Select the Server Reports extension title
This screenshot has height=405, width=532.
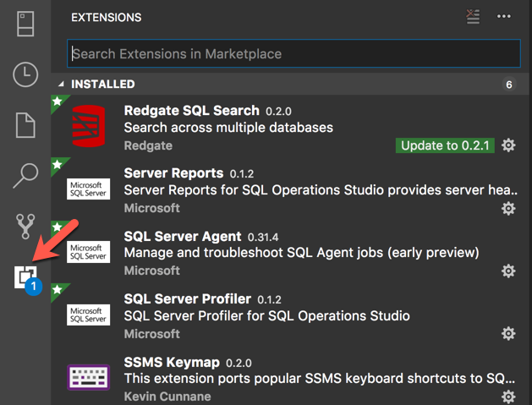[173, 173]
